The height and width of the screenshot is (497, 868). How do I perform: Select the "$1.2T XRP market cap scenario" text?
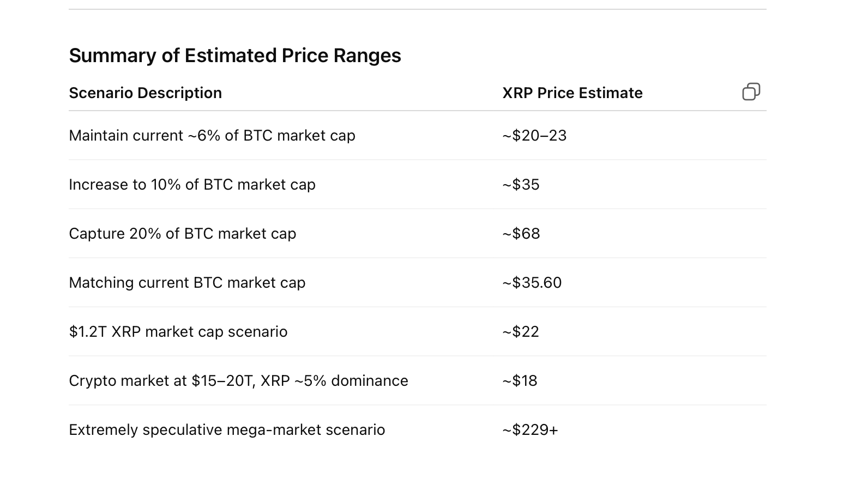click(178, 332)
